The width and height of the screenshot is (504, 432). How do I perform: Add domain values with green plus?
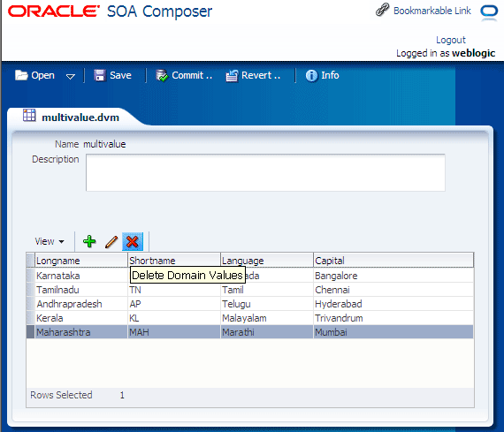click(x=89, y=241)
